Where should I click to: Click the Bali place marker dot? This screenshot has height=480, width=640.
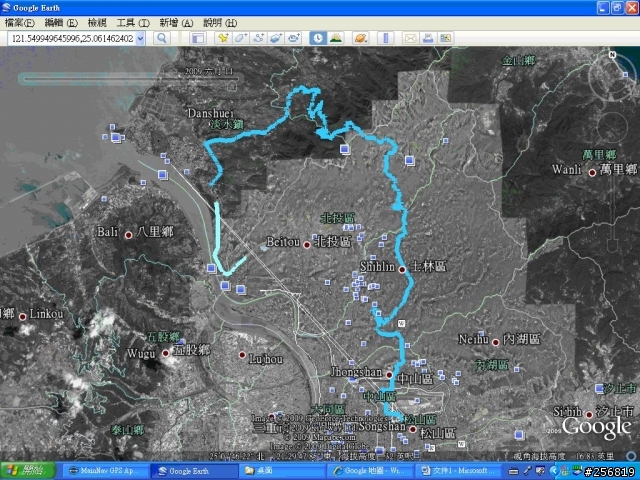[x=129, y=235]
